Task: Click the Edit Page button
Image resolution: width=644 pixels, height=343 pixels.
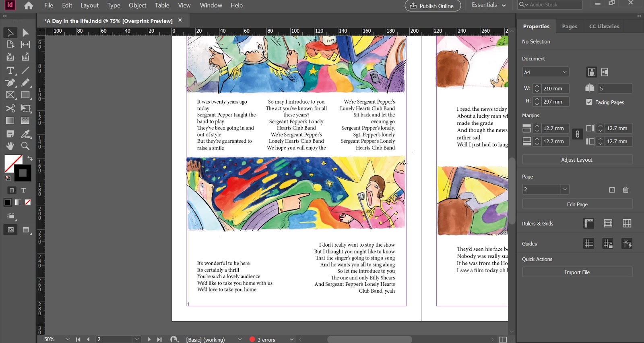Action: coord(577,204)
